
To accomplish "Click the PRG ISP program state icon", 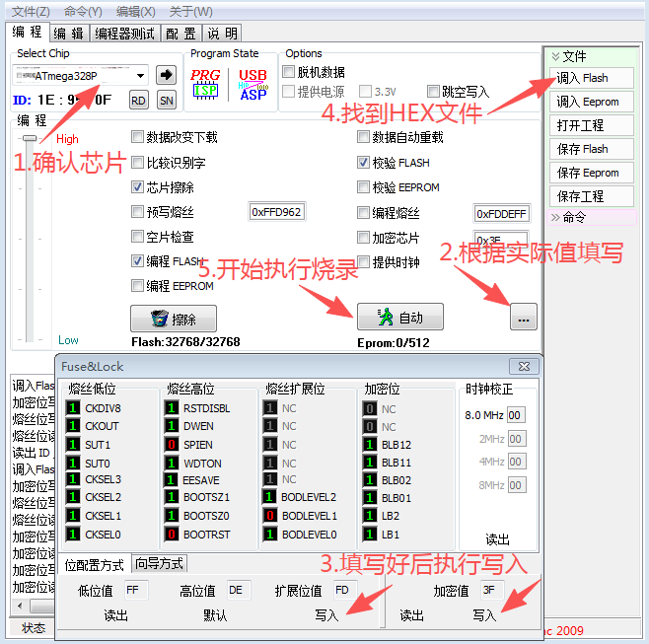I will coord(205,85).
